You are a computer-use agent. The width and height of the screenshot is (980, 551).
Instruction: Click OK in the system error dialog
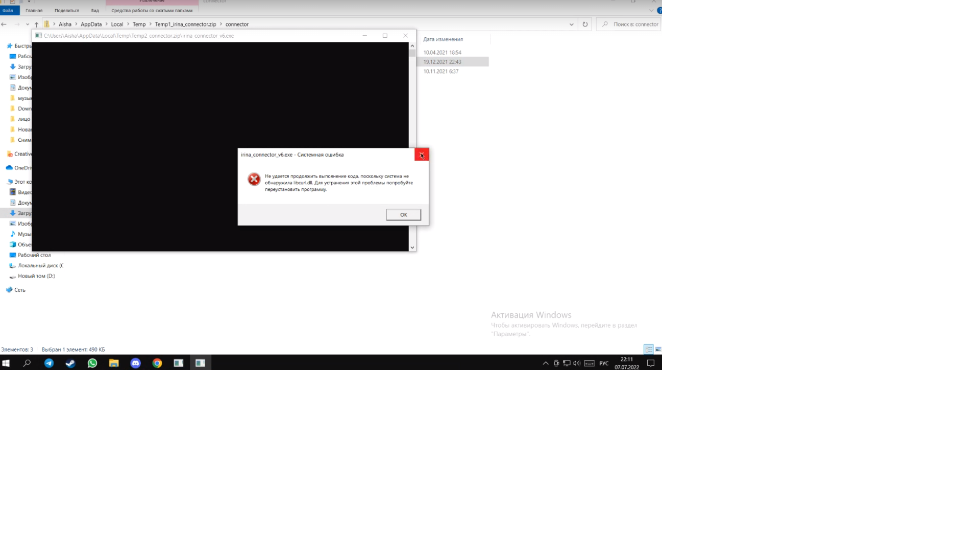coord(403,215)
